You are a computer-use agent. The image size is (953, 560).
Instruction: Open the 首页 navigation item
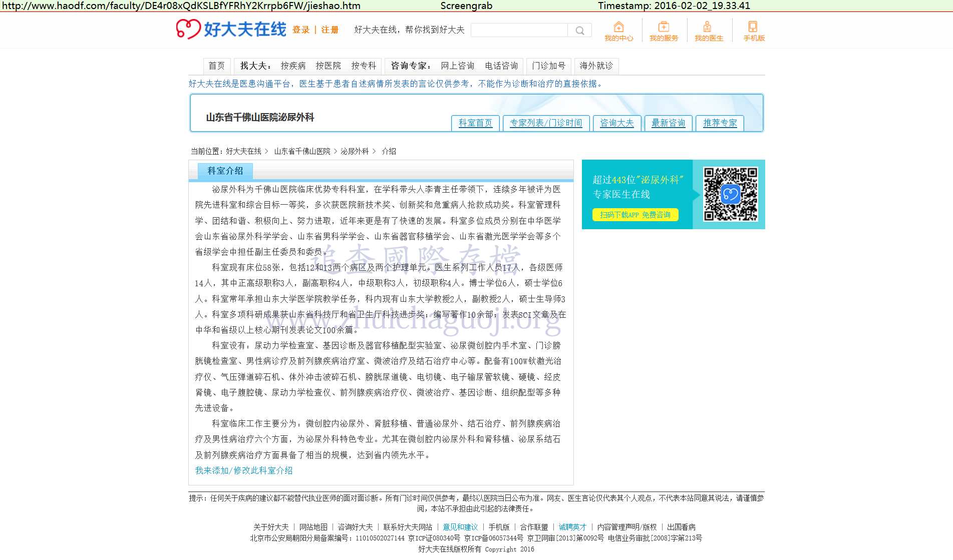pos(216,66)
